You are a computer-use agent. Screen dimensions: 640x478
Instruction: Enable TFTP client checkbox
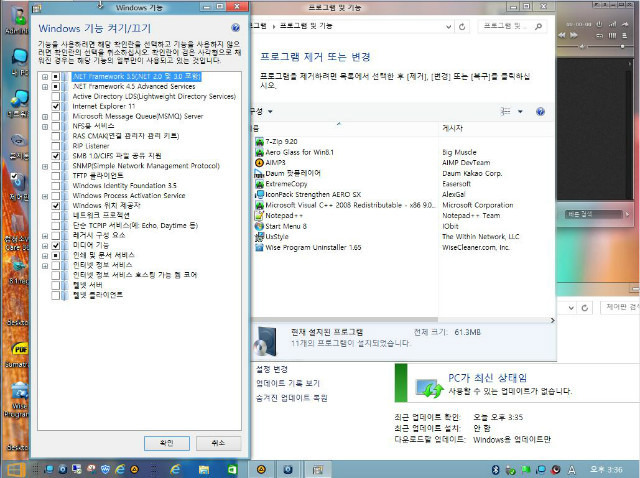(56, 176)
